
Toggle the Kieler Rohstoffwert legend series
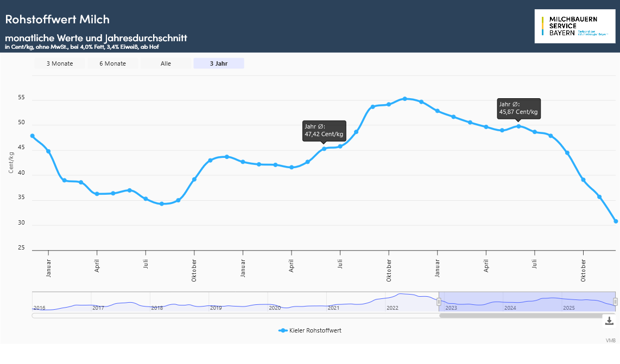[x=310, y=330]
